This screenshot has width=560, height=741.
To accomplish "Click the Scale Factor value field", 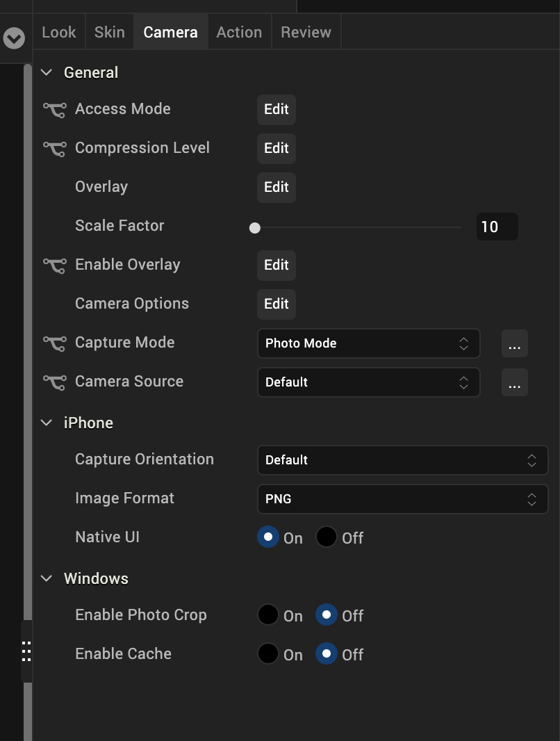I will coord(497,227).
